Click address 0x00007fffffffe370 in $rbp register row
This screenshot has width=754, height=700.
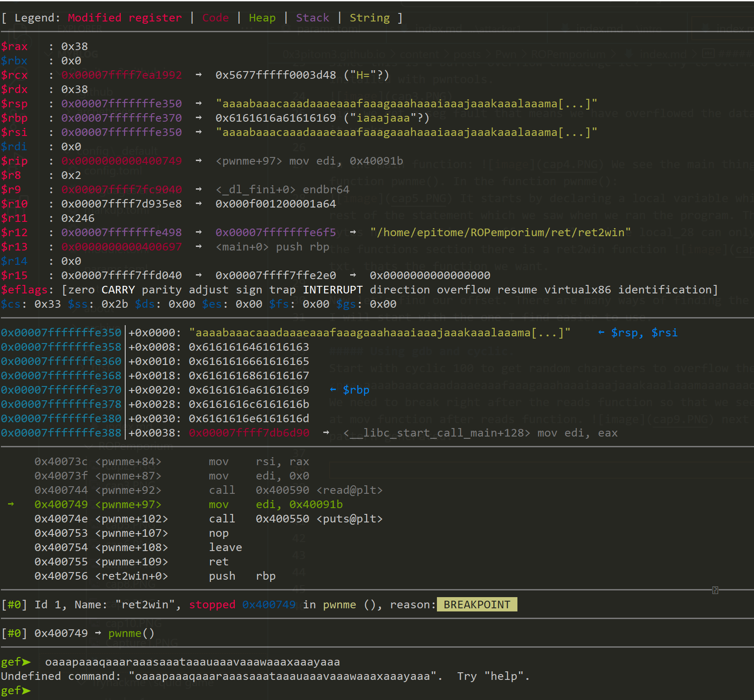(x=122, y=118)
